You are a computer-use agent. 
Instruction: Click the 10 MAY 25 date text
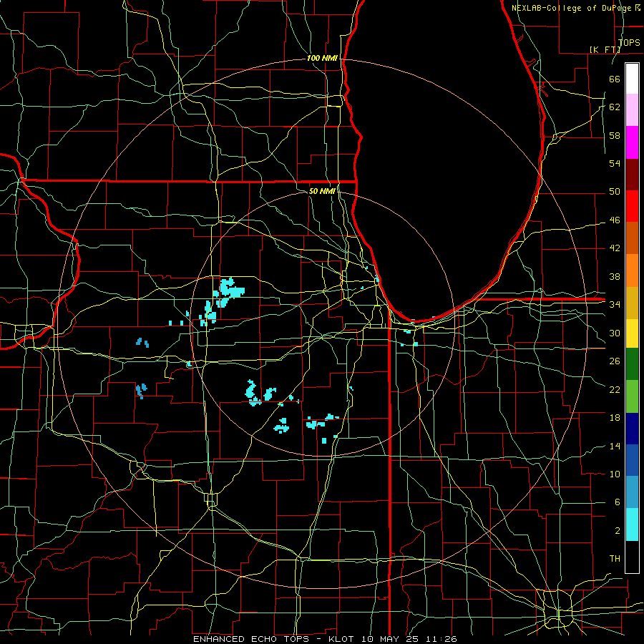tap(392, 639)
